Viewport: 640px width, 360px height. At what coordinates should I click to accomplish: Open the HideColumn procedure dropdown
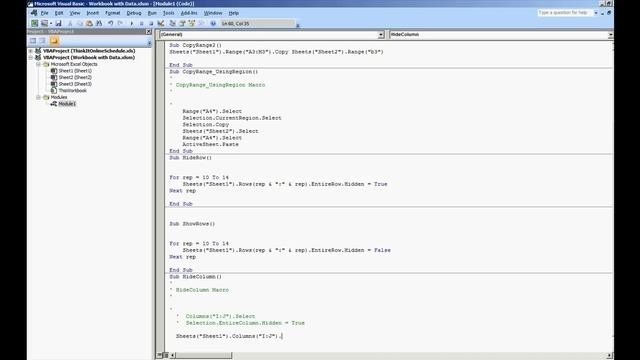coord(611,35)
